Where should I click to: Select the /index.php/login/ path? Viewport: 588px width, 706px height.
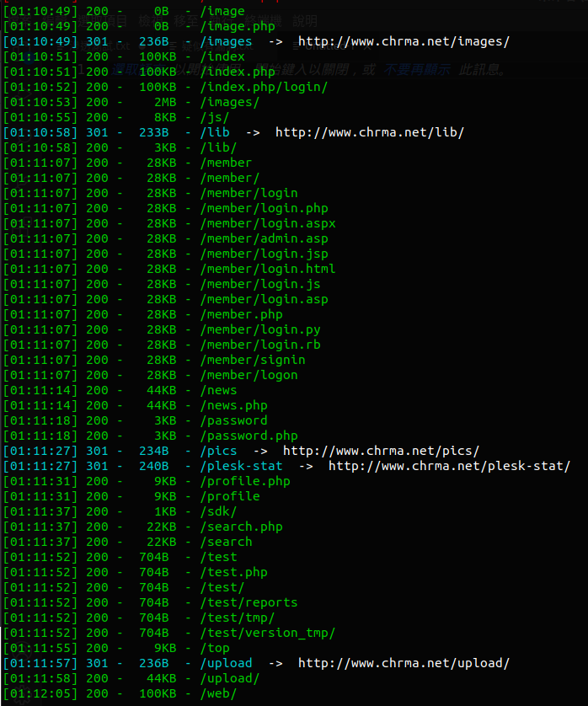coord(264,87)
